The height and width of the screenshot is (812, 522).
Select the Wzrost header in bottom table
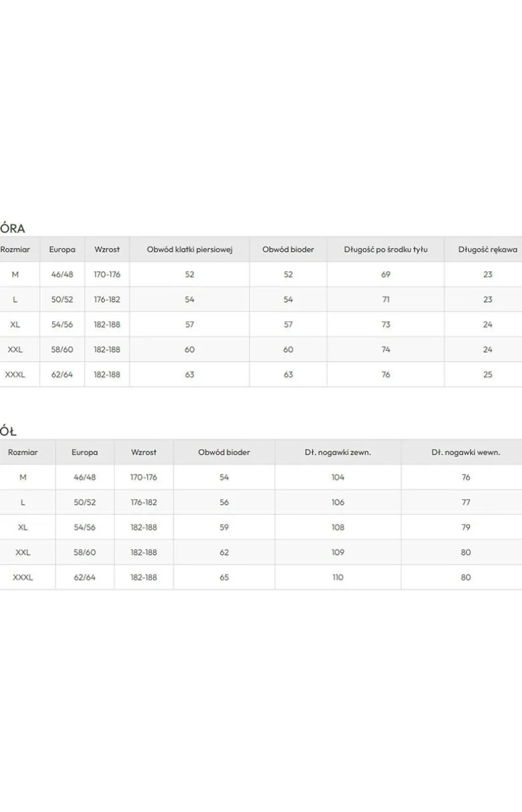point(144,452)
